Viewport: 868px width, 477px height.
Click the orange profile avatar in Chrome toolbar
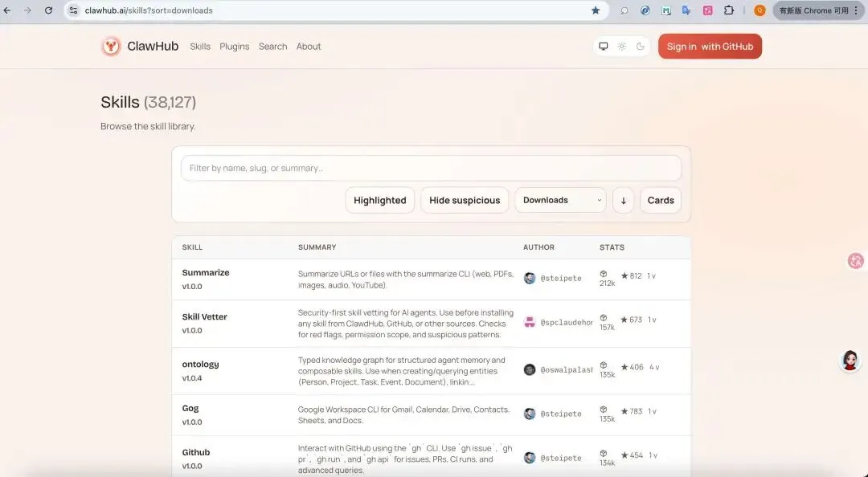click(759, 10)
